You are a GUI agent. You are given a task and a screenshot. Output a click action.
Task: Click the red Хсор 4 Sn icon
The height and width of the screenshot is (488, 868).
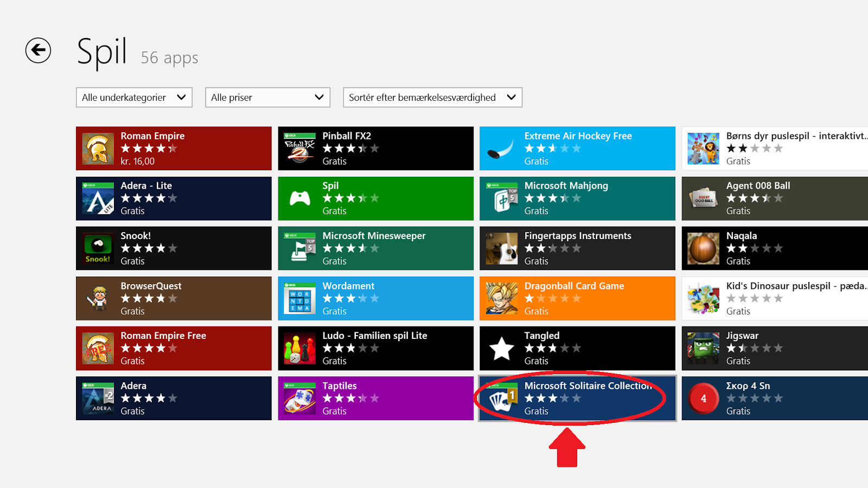pyautogui.click(x=704, y=399)
